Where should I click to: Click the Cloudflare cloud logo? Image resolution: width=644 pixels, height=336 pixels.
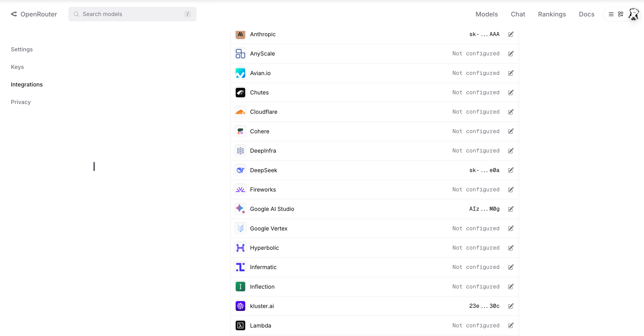point(240,112)
